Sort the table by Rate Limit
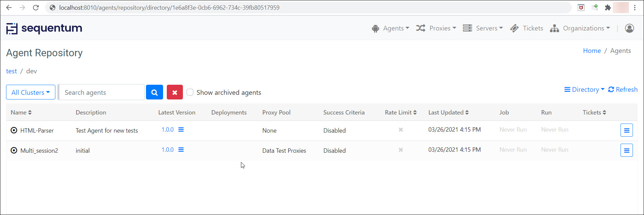The width and height of the screenshot is (644, 215). point(401,113)
